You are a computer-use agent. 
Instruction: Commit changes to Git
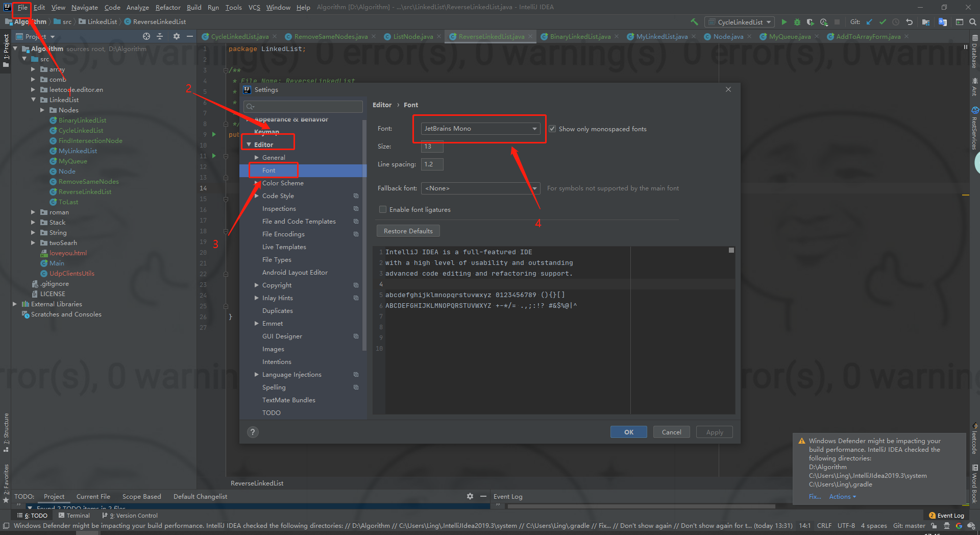coord(883,22)
